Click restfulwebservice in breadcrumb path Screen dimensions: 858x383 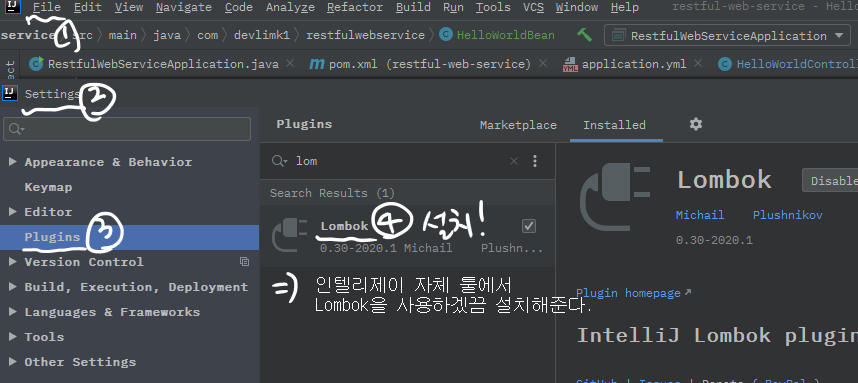coord(366,36)
